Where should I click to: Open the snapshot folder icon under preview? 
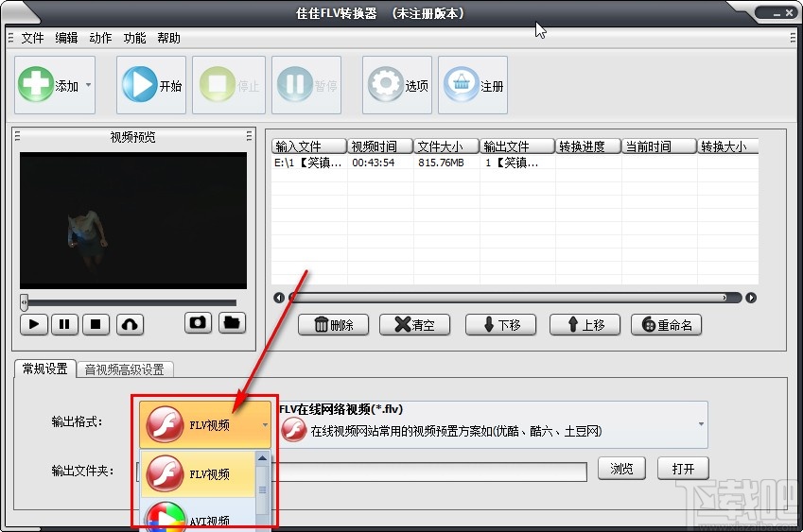(x=232, y=323)
